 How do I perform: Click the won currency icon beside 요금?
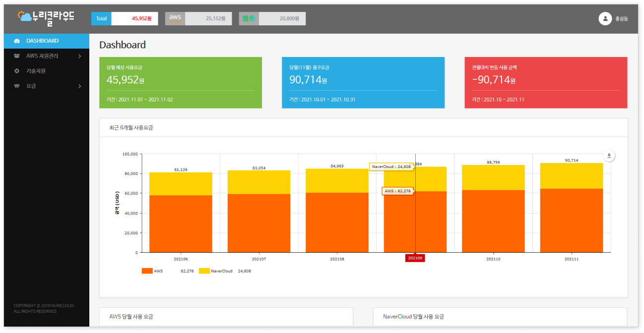pyautogui.click(x=17, y=86)
